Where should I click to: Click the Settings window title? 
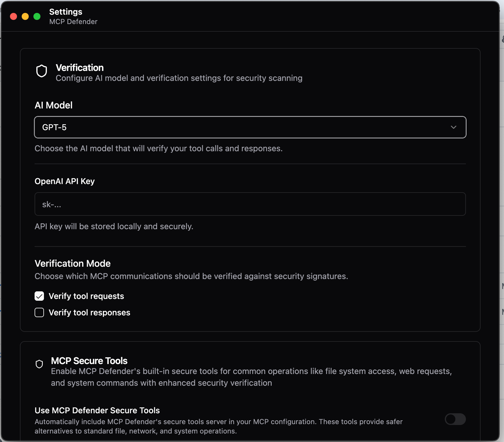[x=65, y=12]
